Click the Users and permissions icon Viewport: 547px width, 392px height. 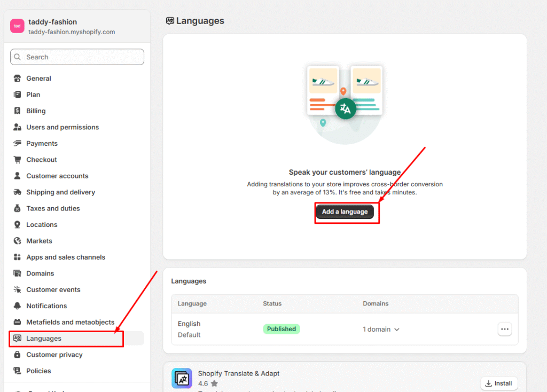pos(17,127)
